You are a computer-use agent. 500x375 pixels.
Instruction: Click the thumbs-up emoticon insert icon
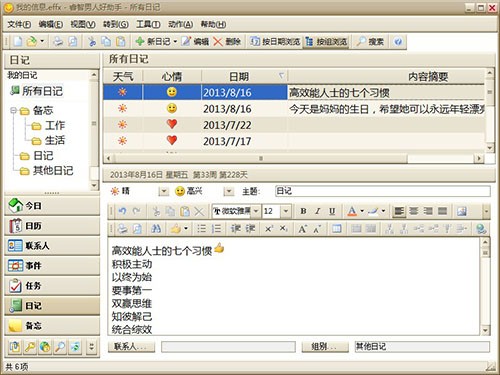pos(176,229)
